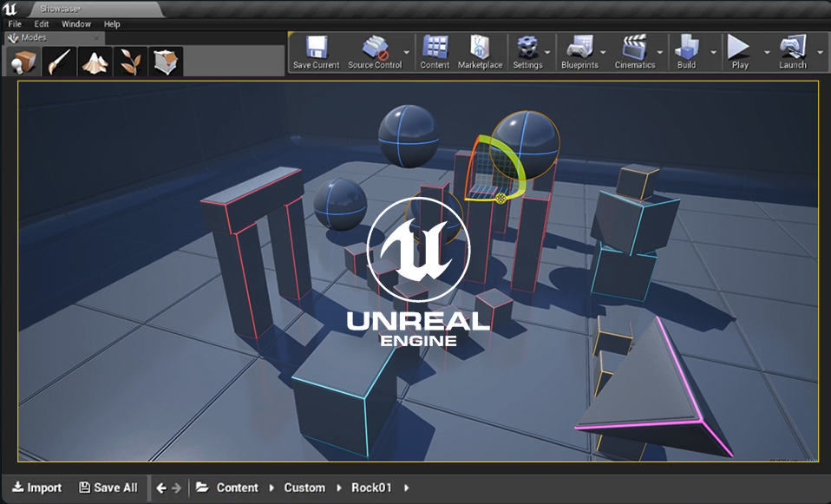Open the Content browser toolbar icon
831x504 pixels.
(435, 47)
